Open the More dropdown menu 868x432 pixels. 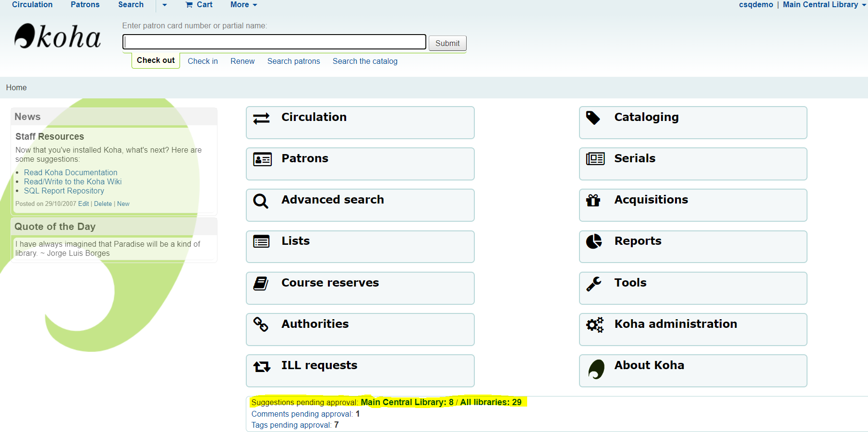tap(243, 5)
